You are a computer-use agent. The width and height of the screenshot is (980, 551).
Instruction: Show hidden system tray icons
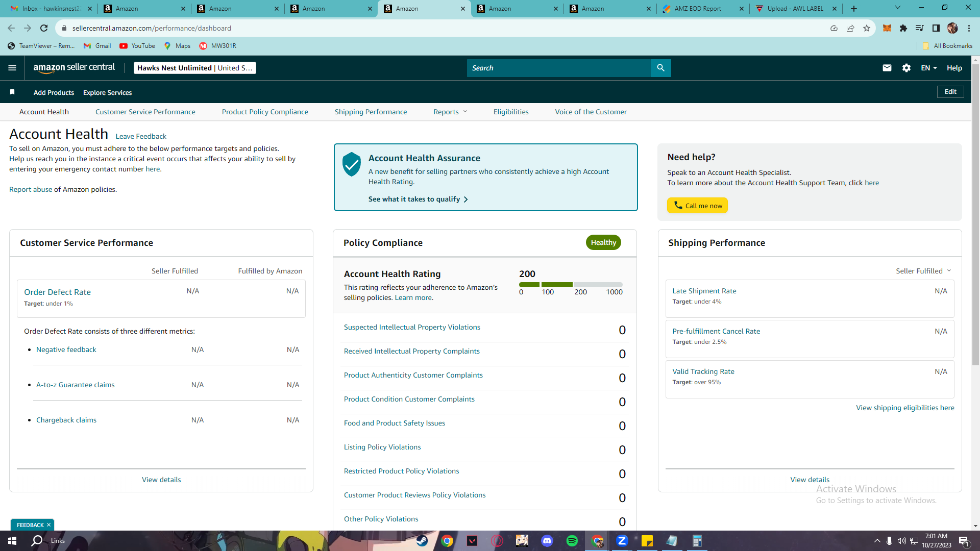pos(877,541)
